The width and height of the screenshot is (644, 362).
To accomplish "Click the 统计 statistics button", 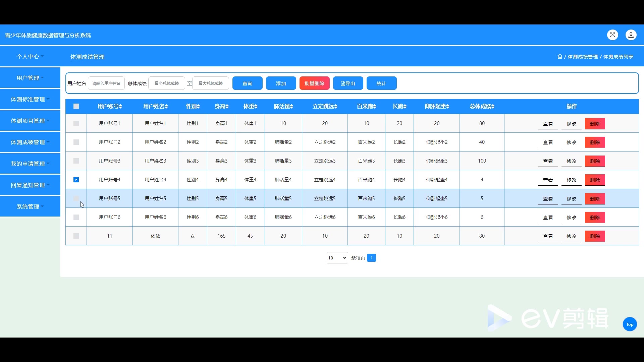I will coord(381,83).
